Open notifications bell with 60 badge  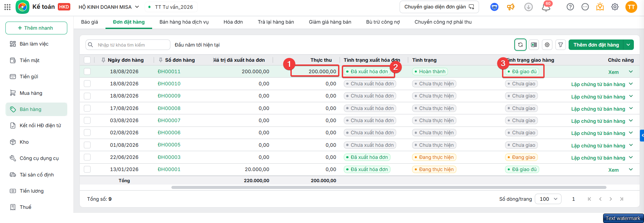click(x=546, y=6)
